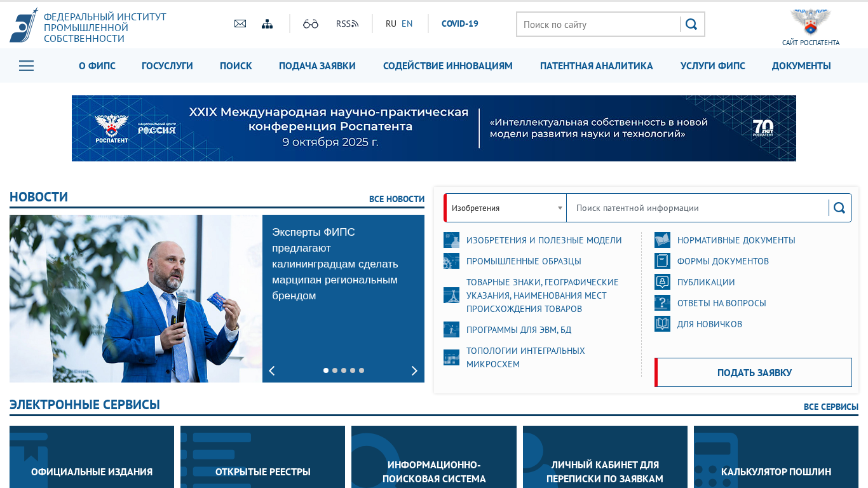This screenshot has height=488, width=868.
Task: Open the Госуслуги menu
Action: [167, 65]
